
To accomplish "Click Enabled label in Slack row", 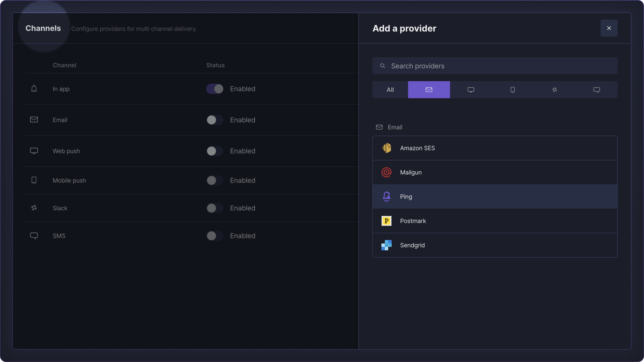I will tap(243, 208).
